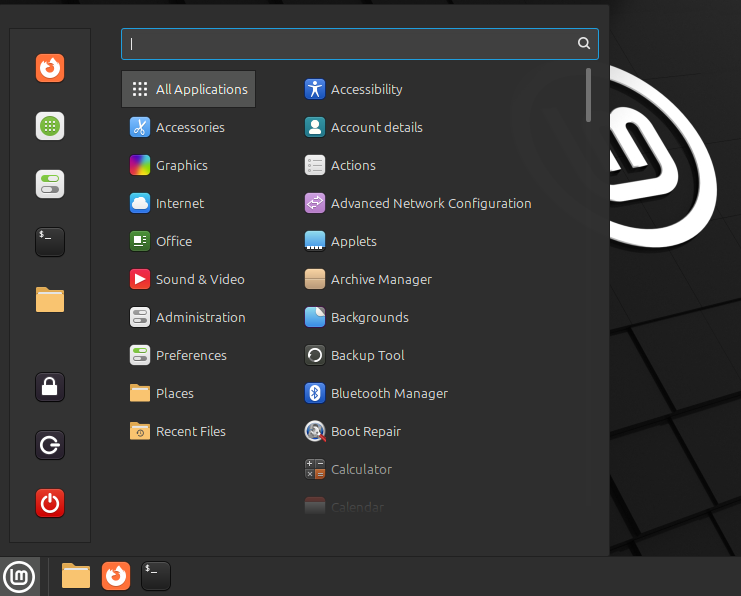Launch Terminal from the favorites sidebar
741x596 pixels.
[x=50, y=241]
